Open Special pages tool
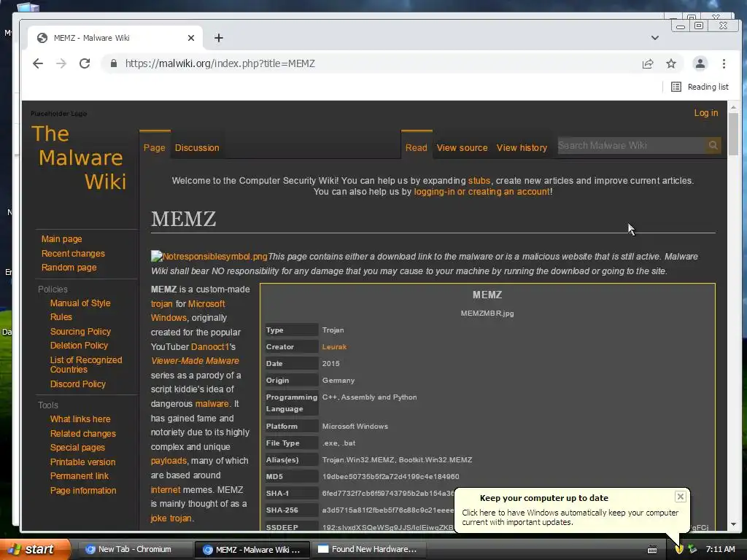 pos(77,448)
